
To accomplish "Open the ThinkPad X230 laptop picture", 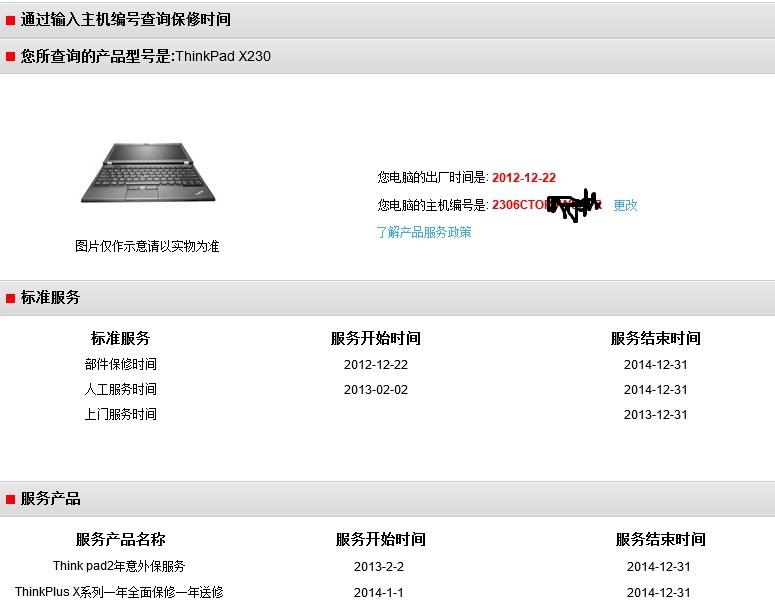I will 147,173.
